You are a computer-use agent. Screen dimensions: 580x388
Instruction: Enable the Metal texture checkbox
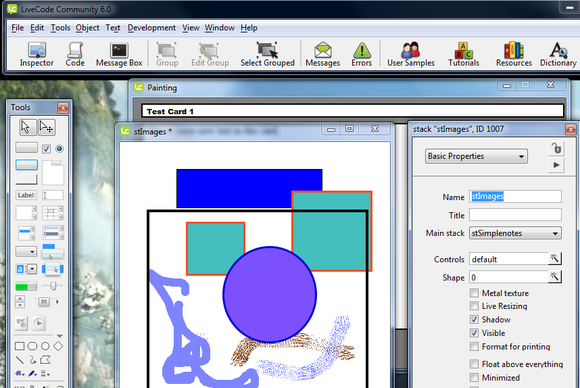474,293
